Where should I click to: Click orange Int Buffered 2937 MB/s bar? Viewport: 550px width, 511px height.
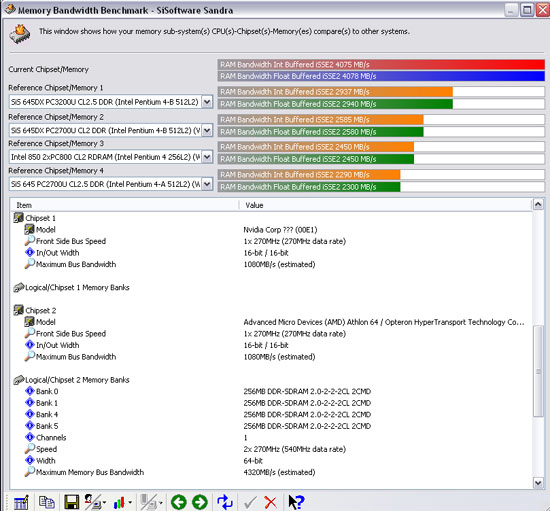tap(335, 92)
